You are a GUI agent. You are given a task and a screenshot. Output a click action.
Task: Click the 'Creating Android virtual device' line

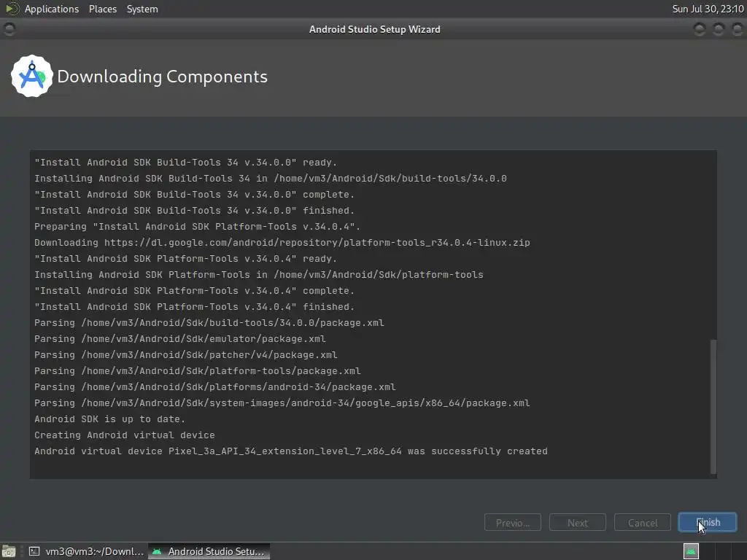(124, 435)
